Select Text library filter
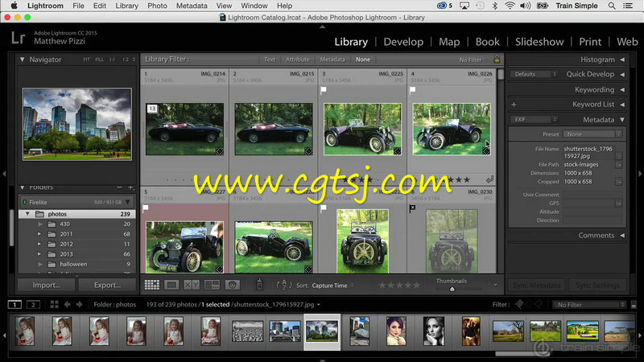Screen dimensions: 644x362 pyautogui.click(x=270, y=60)
